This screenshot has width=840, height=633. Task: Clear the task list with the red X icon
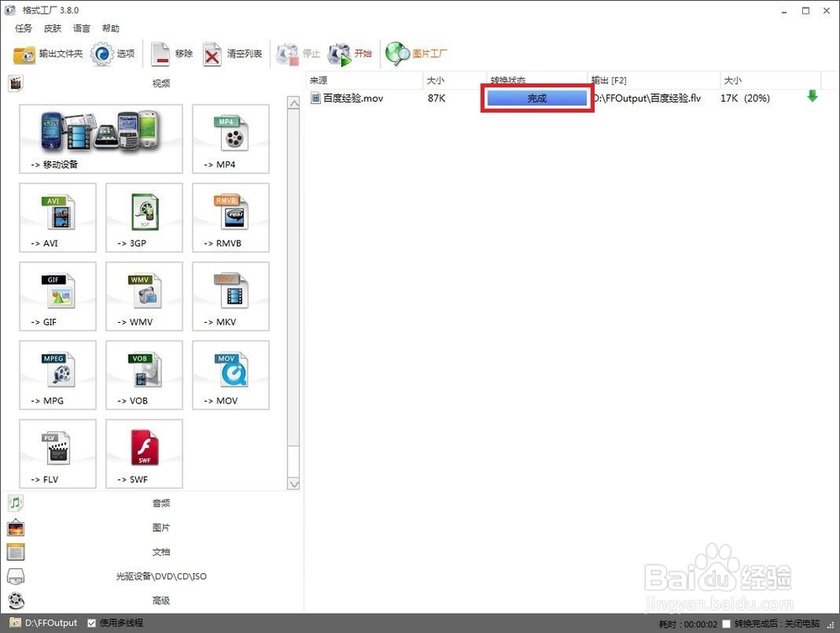tap(212, 54)
